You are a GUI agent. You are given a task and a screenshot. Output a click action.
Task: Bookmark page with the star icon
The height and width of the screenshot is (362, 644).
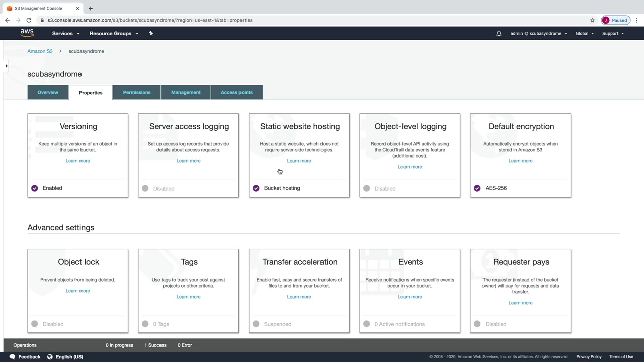click(592, 20)
